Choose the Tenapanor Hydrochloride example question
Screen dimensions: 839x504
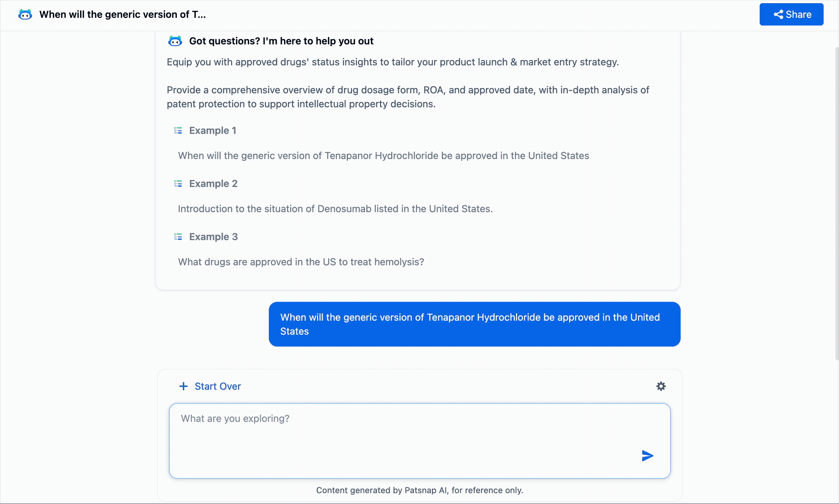[x=383, y=156]
